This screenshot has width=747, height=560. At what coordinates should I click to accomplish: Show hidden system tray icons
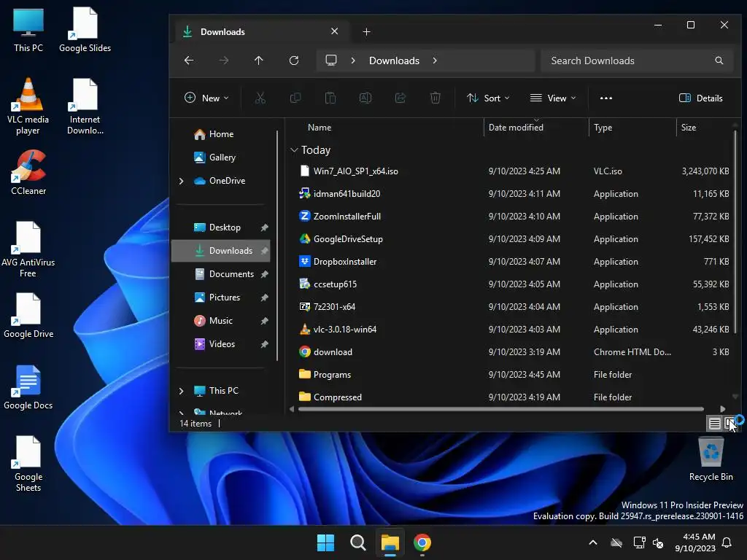[593, 542]
